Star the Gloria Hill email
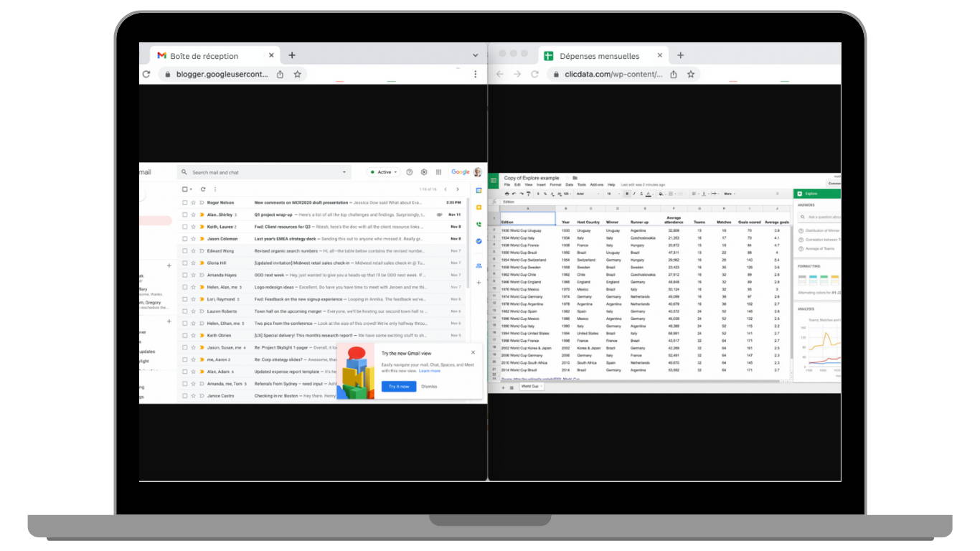 tap(193, 263)
